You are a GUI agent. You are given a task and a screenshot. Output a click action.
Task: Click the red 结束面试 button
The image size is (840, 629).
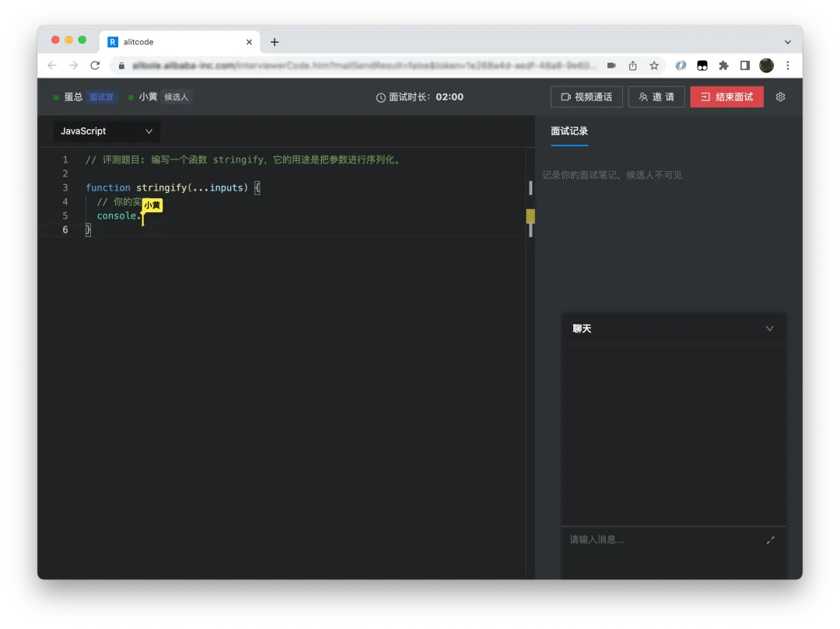pos(726,96)
